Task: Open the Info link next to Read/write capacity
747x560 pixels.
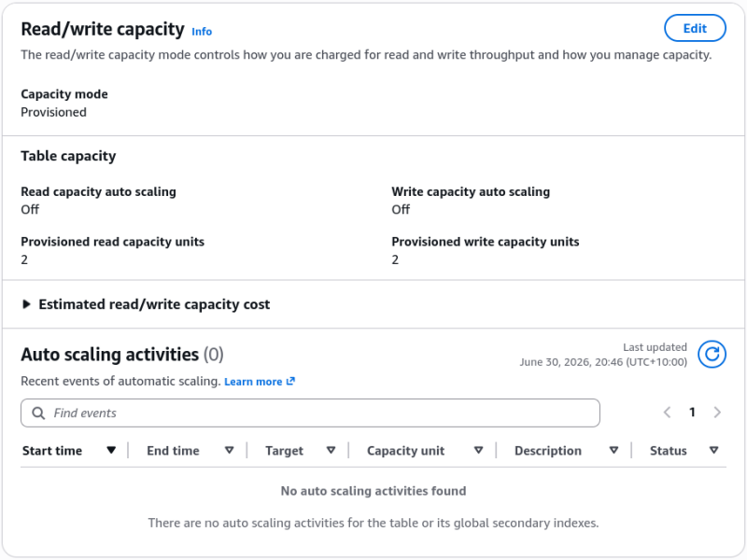Action: [202, 32]
